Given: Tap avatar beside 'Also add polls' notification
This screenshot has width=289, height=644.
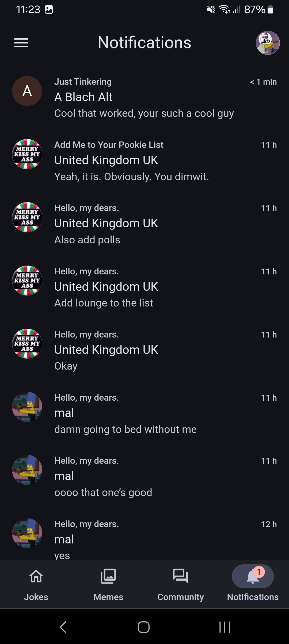Looking at the screenshot, I should click(27, 217).
